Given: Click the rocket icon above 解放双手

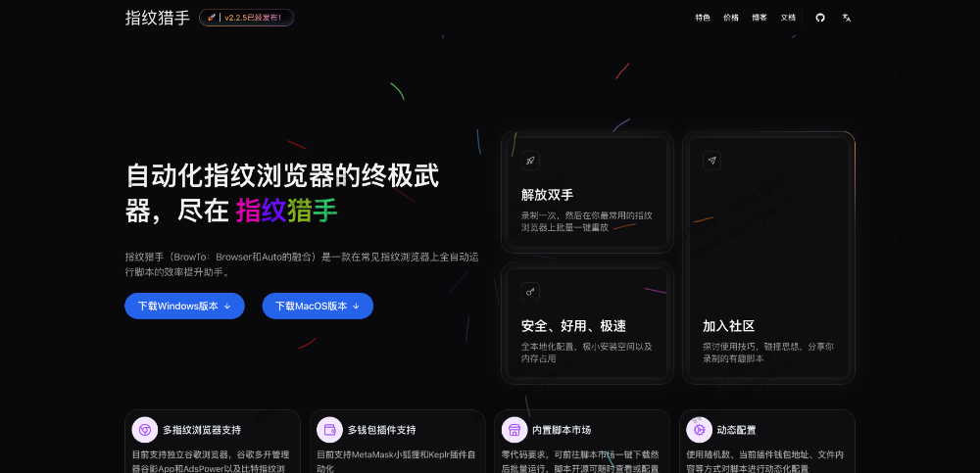Looking at the screenshot, I should click(530, 161).
